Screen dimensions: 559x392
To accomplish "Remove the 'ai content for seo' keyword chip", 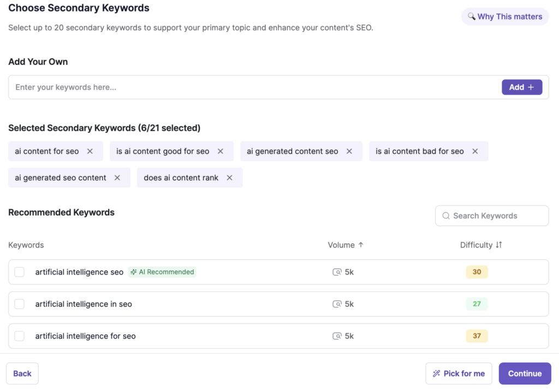I will point(90,151).
